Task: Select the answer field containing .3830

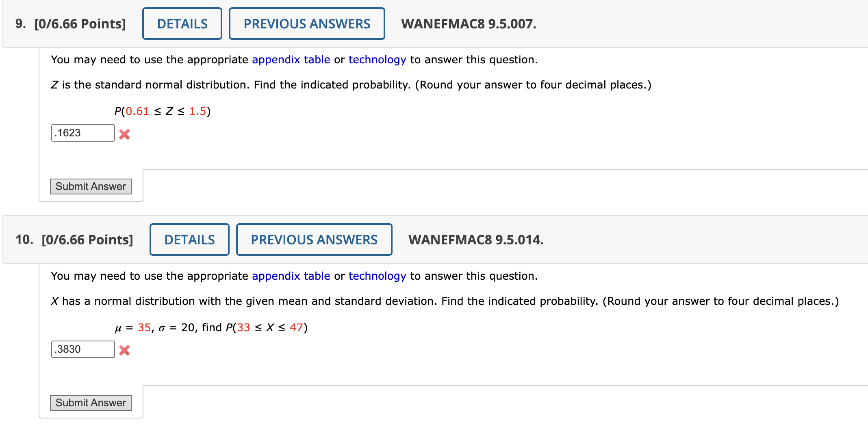Action: click(x=83, y=348)
